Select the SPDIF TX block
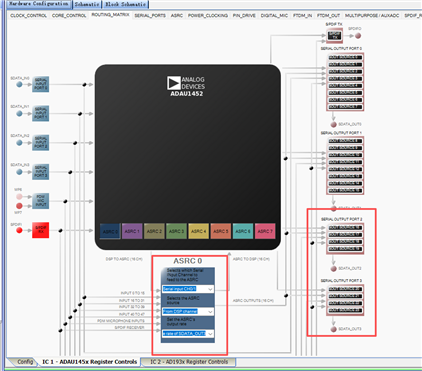Viewport: 422px width, 371px height. (x=335, y=36)
